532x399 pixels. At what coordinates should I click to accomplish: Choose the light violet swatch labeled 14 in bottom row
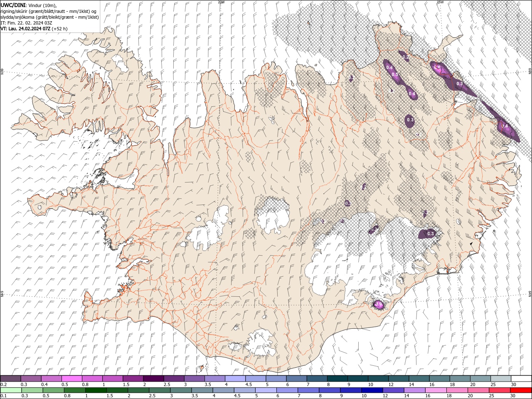[x=414, y=390]
